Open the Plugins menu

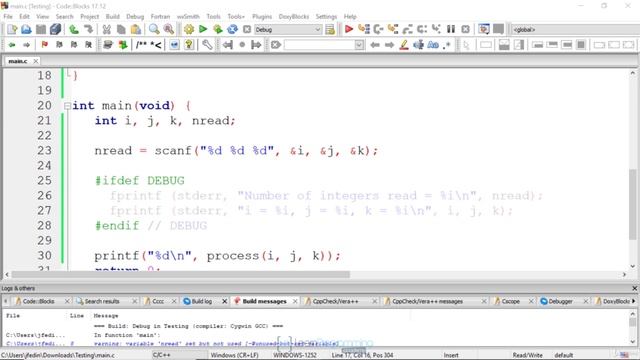pos(262,16)
